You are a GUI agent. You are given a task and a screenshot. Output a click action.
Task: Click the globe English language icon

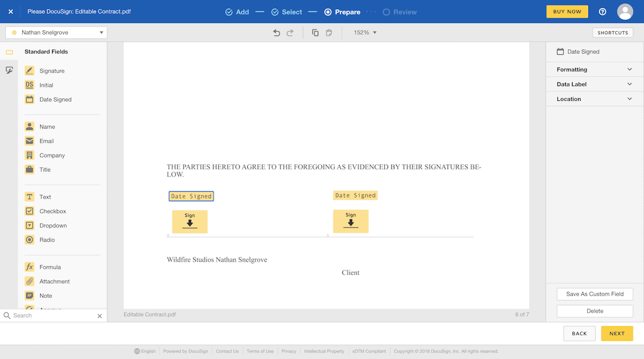137,351
